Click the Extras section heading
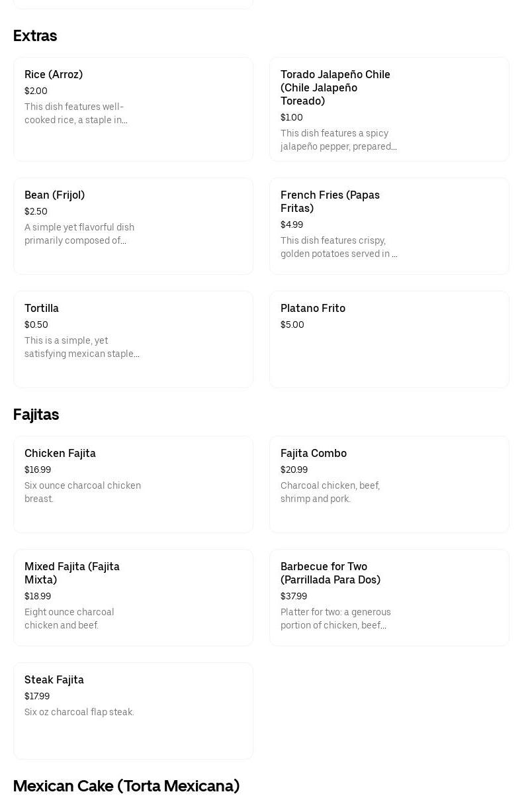This screenshot has width=532, height=800. coord(35,36)
